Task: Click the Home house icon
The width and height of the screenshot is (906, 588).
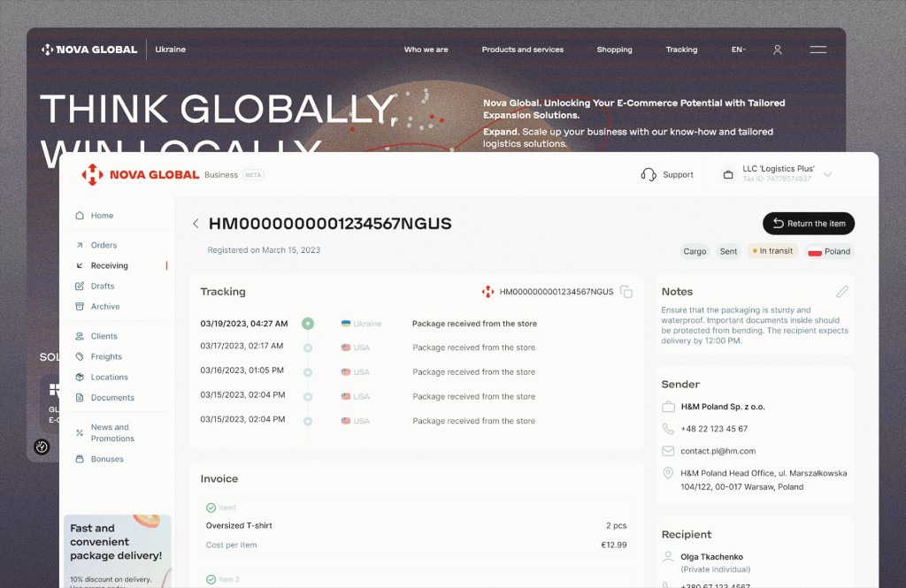Action: point(80,216)
